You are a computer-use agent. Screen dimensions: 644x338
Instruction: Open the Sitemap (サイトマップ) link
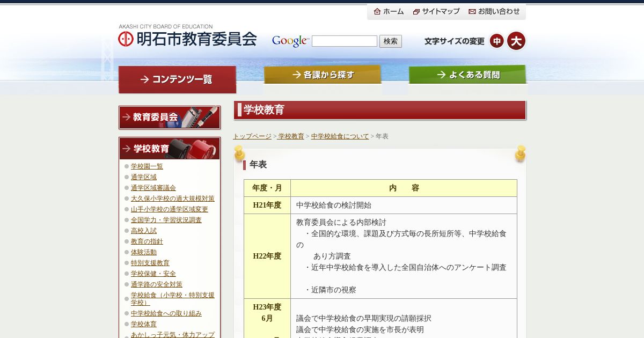click(x=436, y=11)
